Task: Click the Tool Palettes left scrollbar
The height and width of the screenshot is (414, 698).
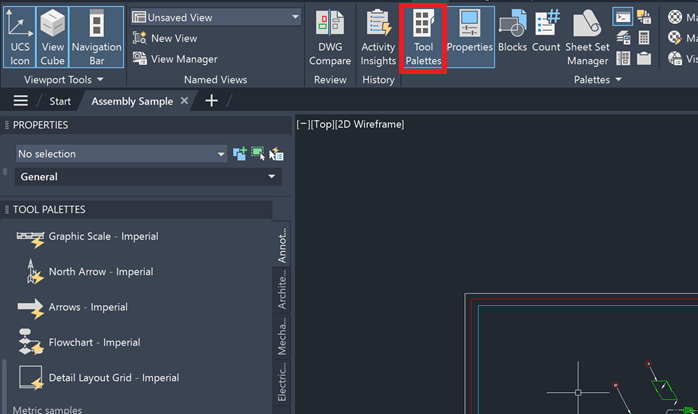Action: pyautogui.click(x=4, y=386)
